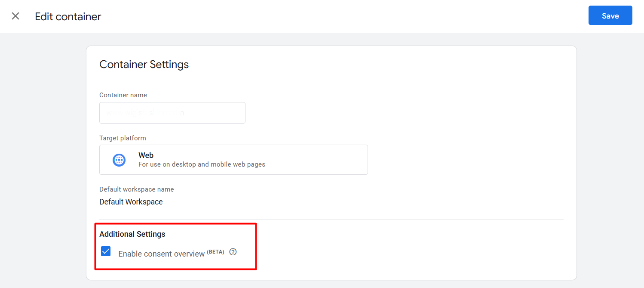The height and width of the screenshot is (288, 644).
Task: Close the Edit container panel
Action: pyautogui.click(x=15, y=16)
